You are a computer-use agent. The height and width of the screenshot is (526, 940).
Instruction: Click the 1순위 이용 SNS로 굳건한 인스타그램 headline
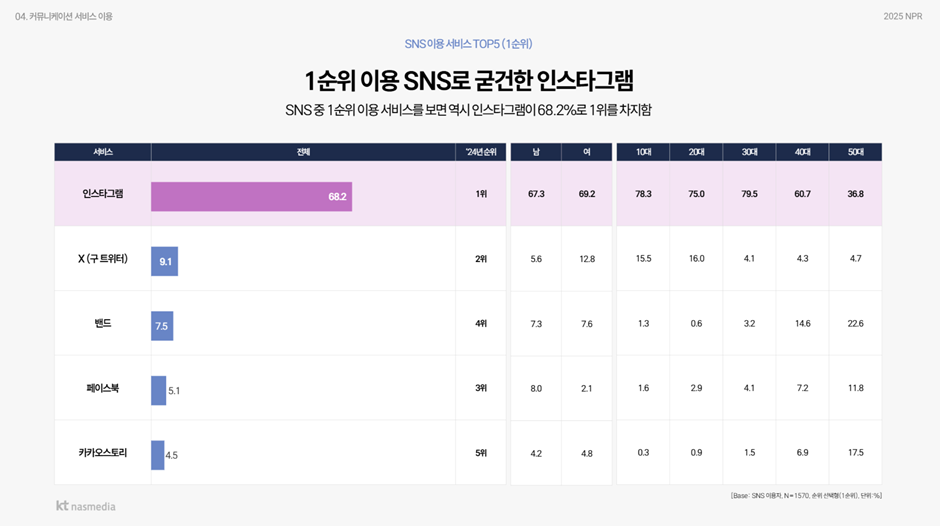(469, 80)
